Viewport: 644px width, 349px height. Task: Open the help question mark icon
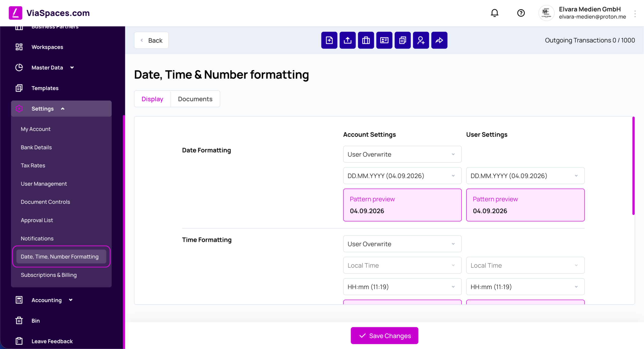coord(521,13)
